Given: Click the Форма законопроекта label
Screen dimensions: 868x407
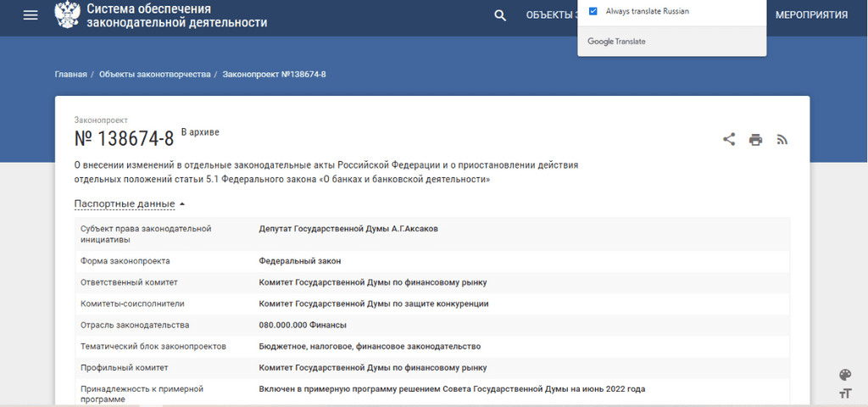Looking at the screenshot, I should pyautogui.click(x=125, y=261).
